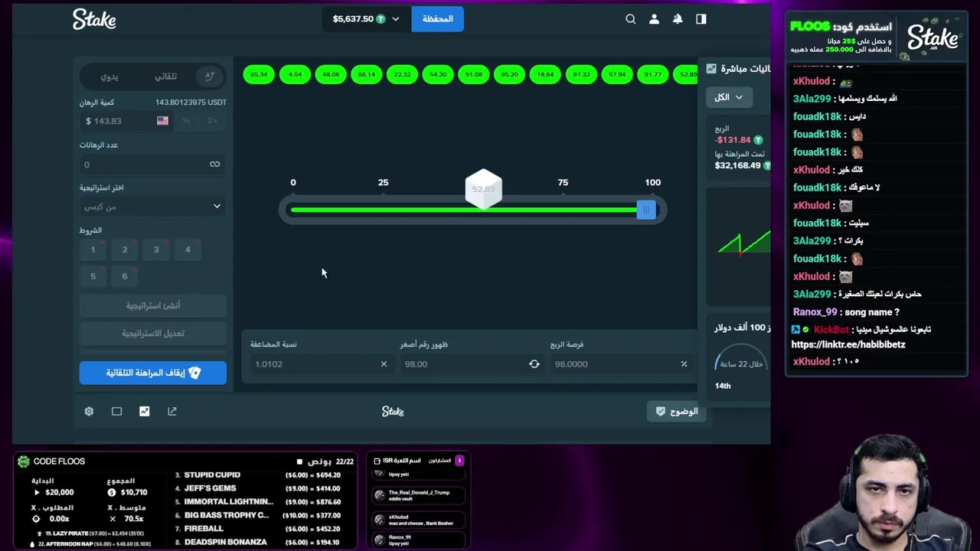Screen dimensions: 980x551
Task: Select condition 3 button
Action: coord(156,249)
